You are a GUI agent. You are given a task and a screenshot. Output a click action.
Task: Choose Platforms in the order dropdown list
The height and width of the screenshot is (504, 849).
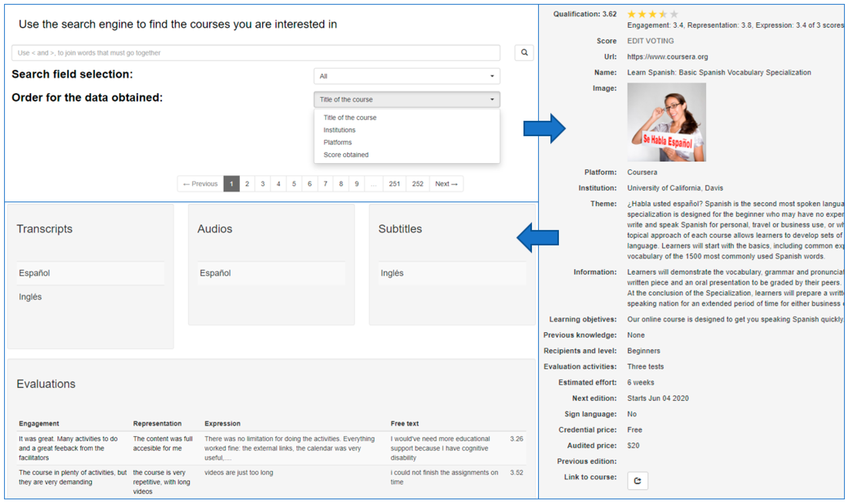pos(337,142)
